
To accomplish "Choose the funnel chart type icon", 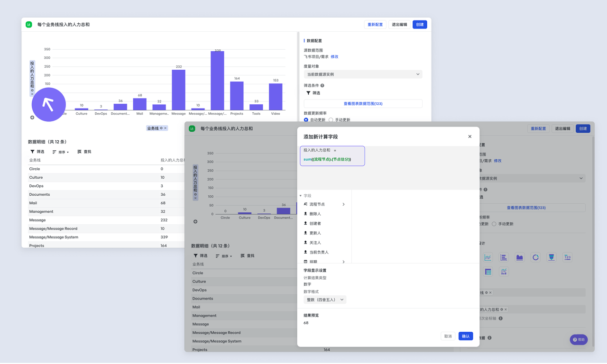I will pyautogui.click(x=552, y=257).
